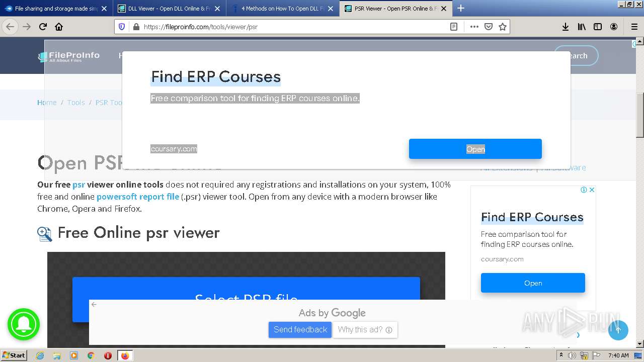
Task: Click Open button in sidebar ERP ad
Action: click(533, 283)
